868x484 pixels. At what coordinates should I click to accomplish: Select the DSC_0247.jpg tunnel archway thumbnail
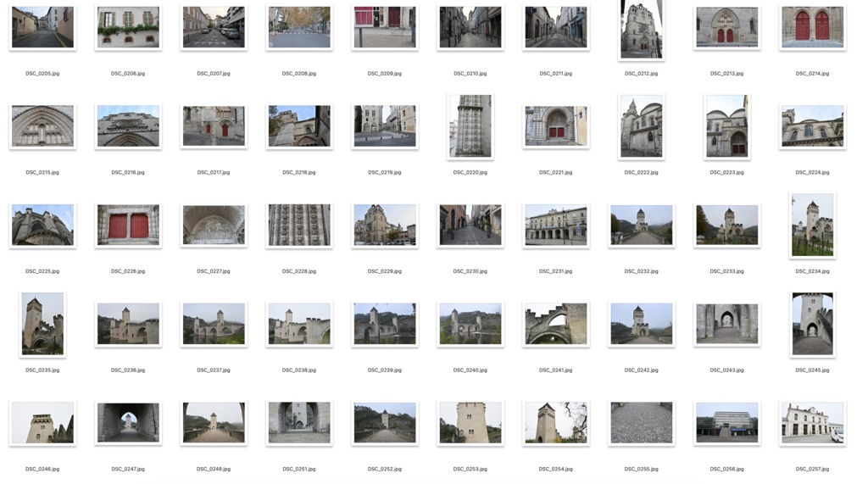128,422
